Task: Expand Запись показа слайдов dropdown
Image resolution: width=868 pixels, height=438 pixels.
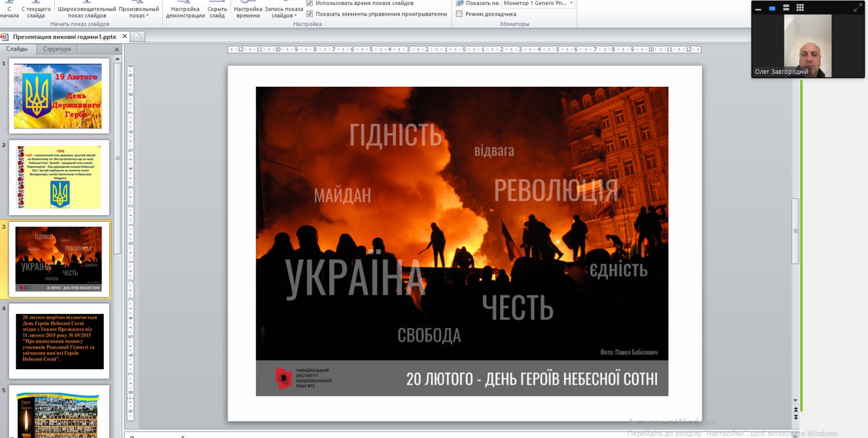Action: pyautogui.click(x=284, y=12)
